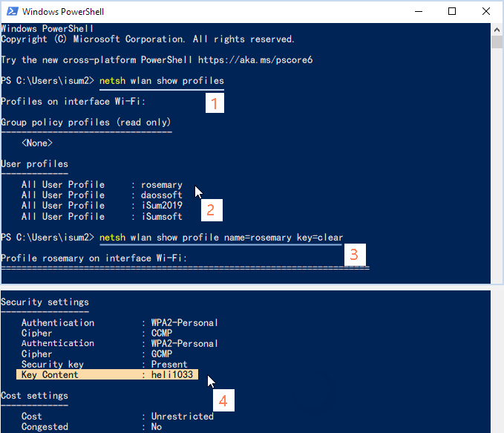
Task: Click the 'GCMP' cipher value
Action: pos(162,354)
